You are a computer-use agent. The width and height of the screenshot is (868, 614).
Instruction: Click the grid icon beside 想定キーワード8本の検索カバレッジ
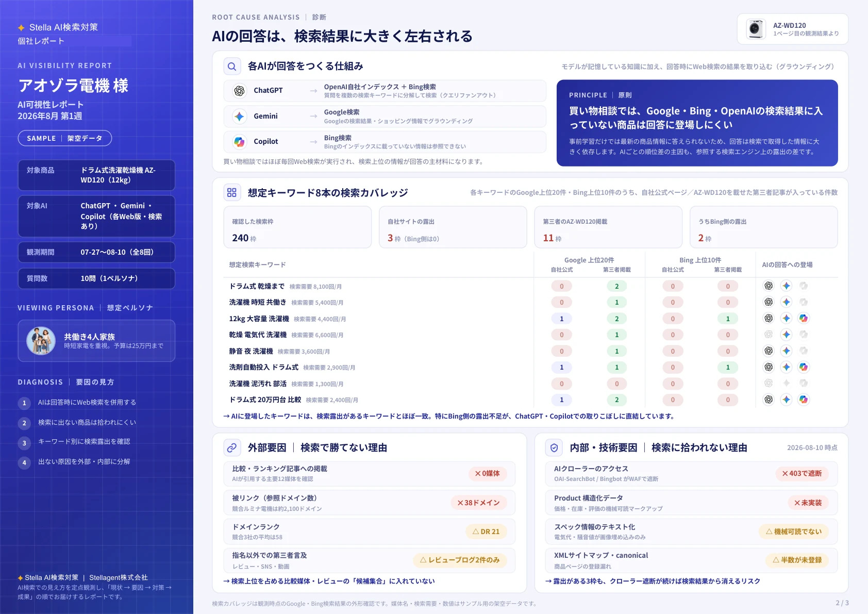coord(232,193)
